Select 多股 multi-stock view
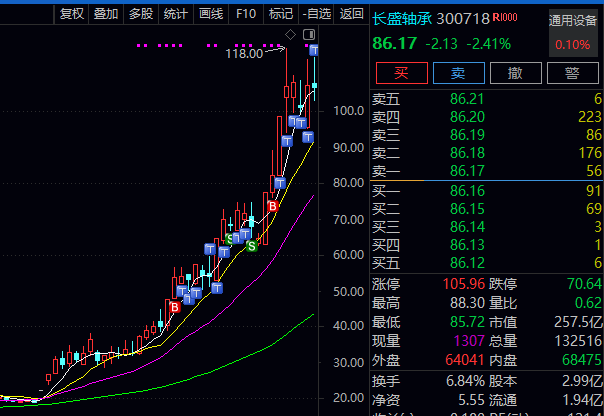 tap(141, 14)
